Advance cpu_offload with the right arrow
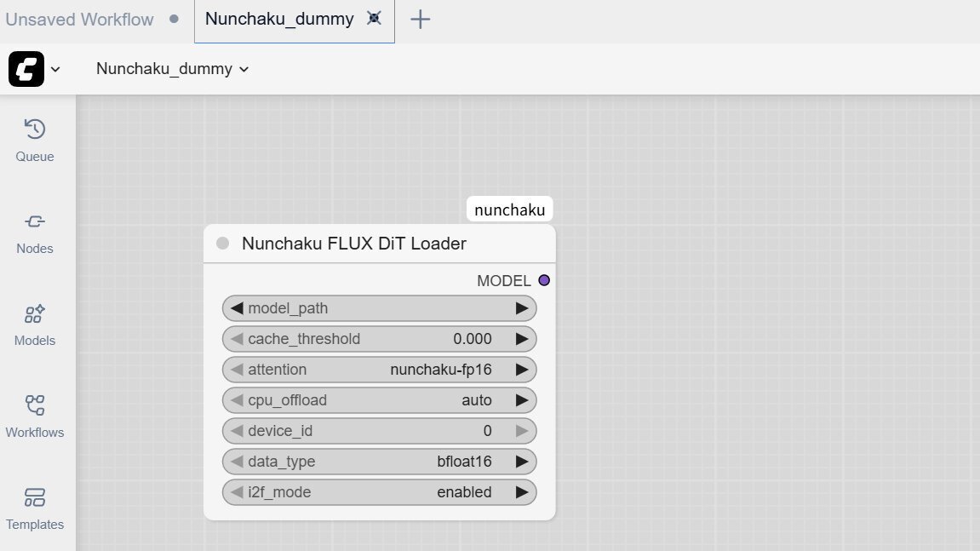 (524, 399)
